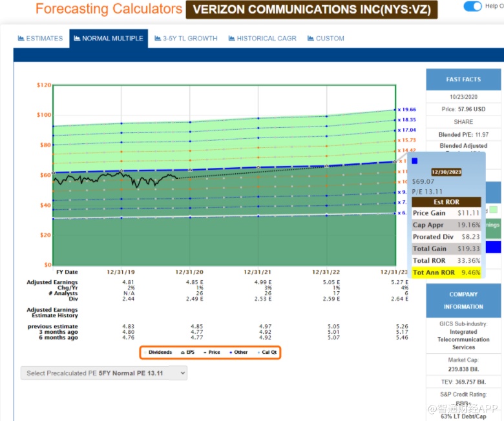
Task: Click the Blended P/E: 11.97 fact
Action: pyautogui.click(x=463, y=134)
